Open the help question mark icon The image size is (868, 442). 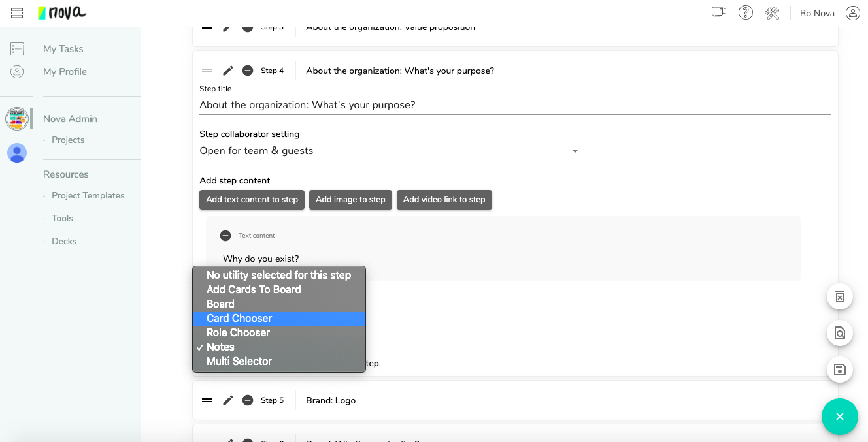point(745,12)
